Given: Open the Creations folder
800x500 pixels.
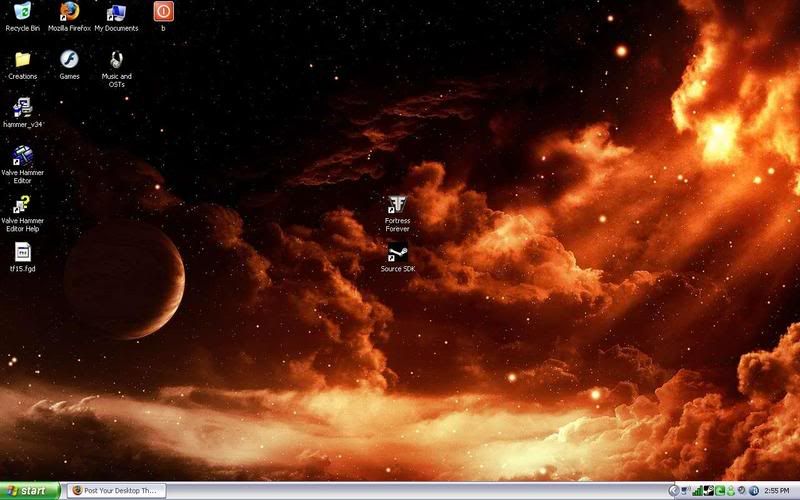Looking at the screenshot, I should tap(22, 60).
